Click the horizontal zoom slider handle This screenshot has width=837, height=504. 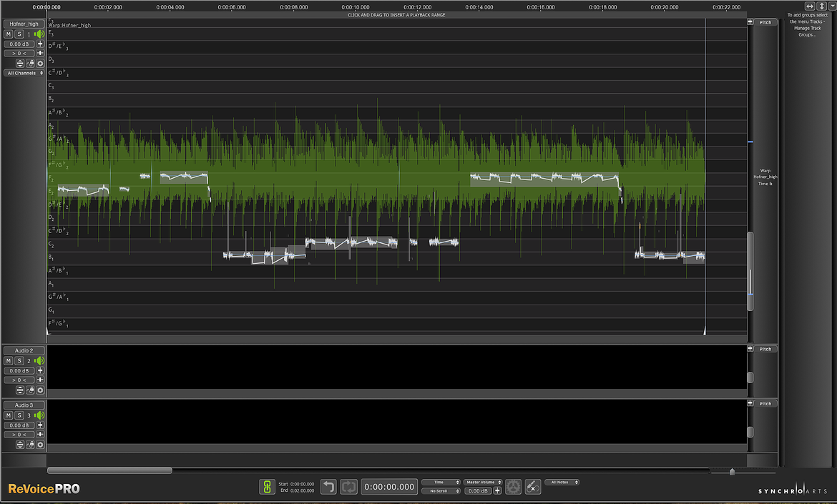[733, 471]
